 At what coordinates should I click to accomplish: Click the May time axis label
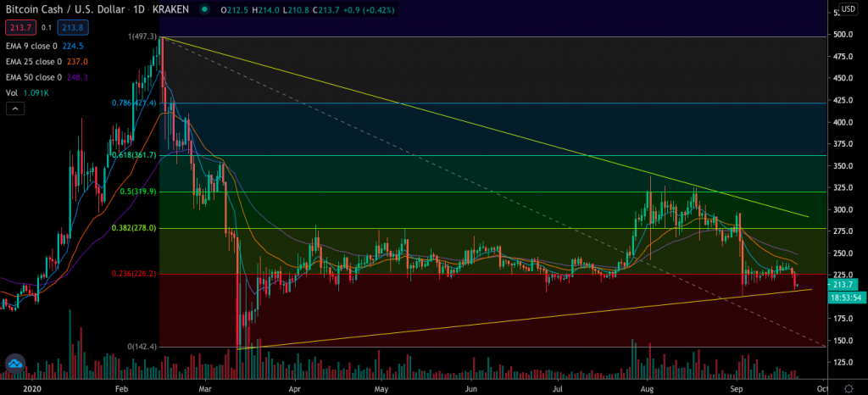click(382, 388)
